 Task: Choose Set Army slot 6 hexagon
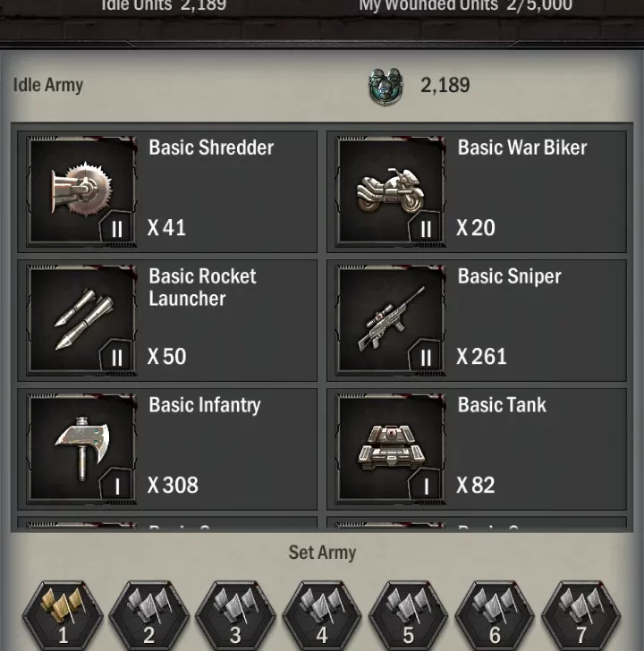[495, 615]
